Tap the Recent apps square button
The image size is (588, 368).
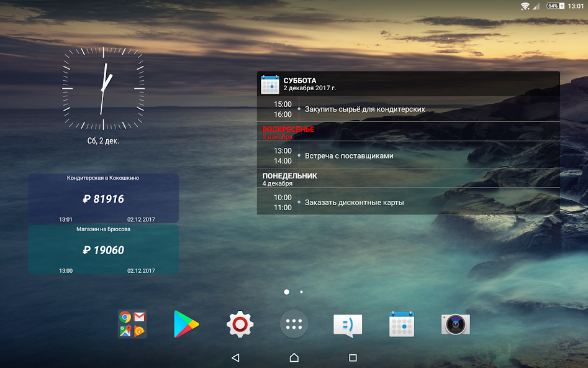353,357
